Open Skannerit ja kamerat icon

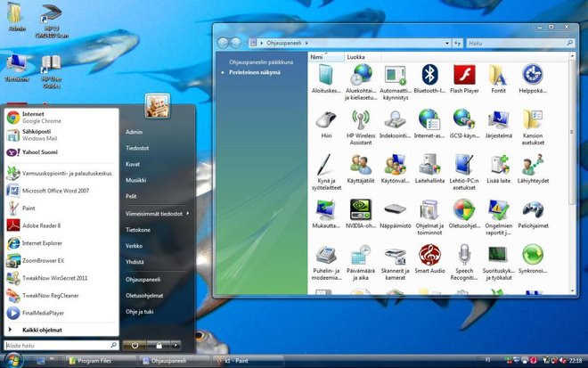click(x=395, y=255)
